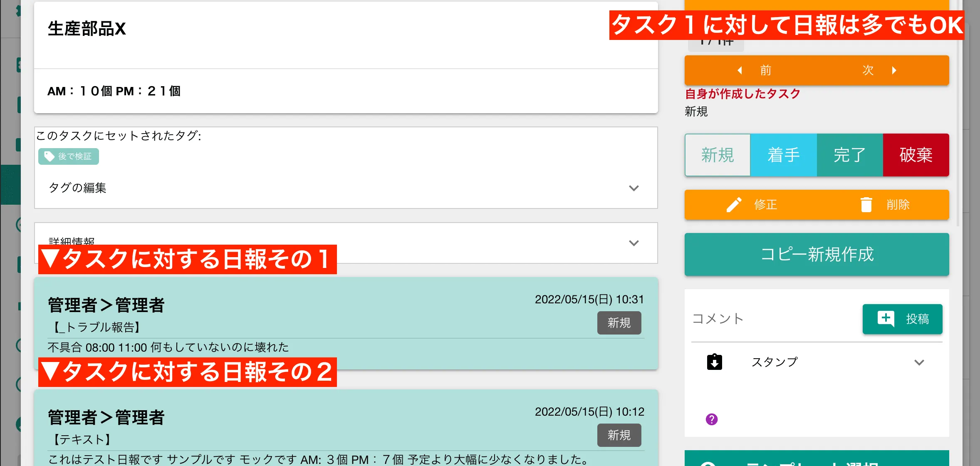Set the task status to 完了
This screenshot has height=466, width=980.
click(x=849, y=155)
